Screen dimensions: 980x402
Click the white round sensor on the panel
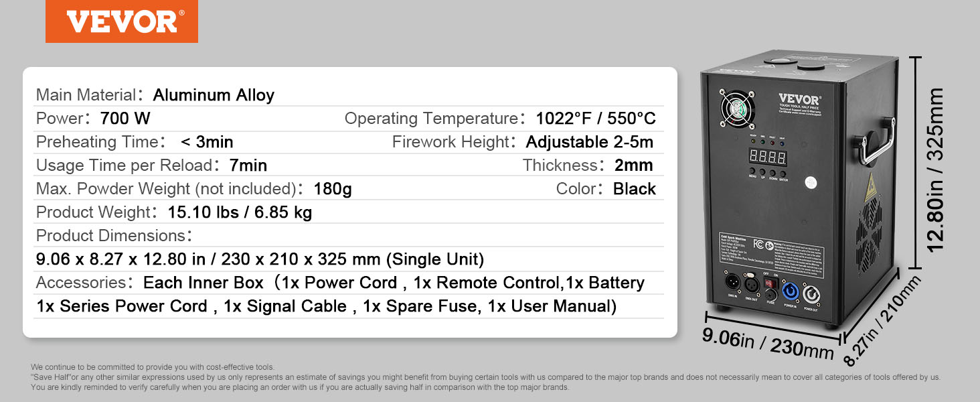(811, 183)
